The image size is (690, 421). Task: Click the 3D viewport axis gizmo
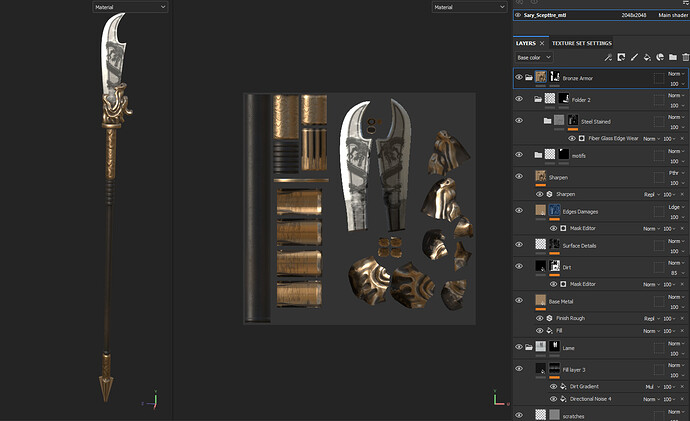[151, 399]
